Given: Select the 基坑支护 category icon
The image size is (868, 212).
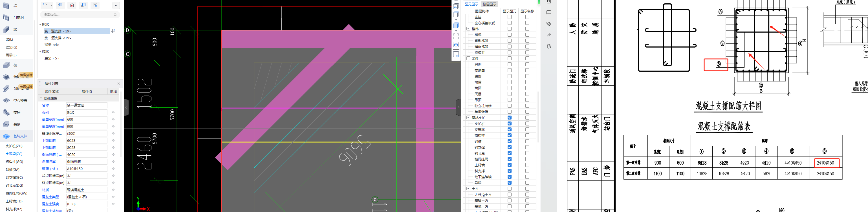Looking at the screenshot, I should [x=6, y=136].
